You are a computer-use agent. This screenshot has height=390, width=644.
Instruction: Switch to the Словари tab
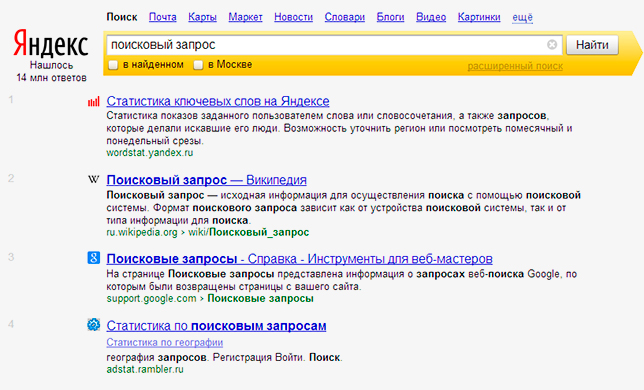[345, 17]
